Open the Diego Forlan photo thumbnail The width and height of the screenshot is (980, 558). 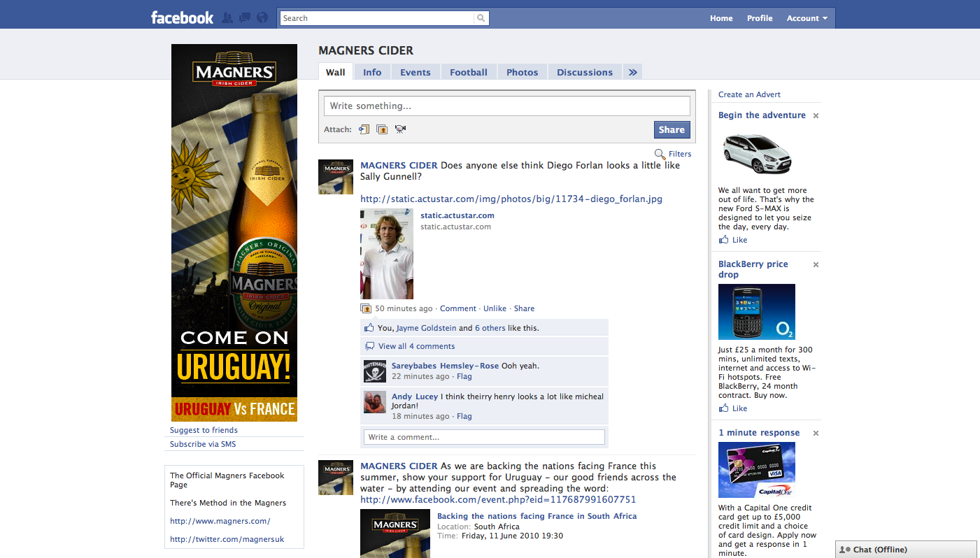(x=387, y=254)
